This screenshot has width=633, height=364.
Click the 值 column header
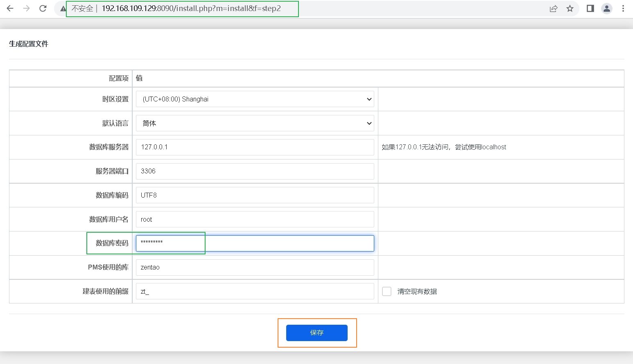[139, 78]
